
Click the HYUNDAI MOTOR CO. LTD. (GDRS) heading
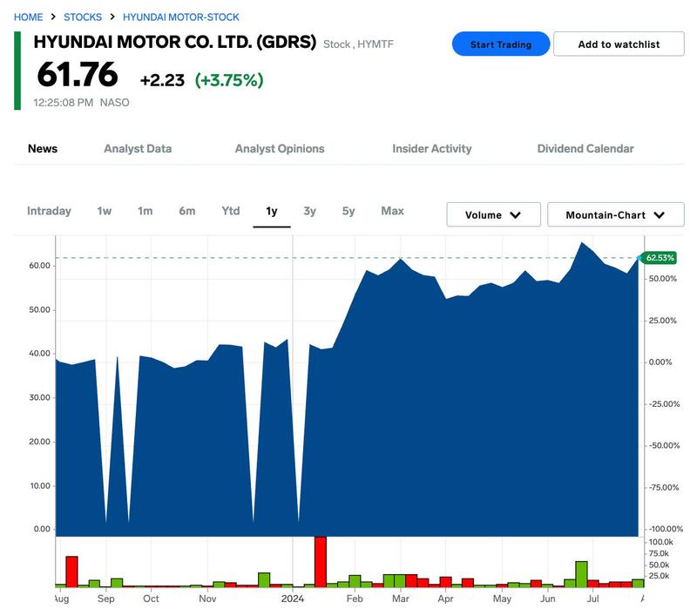(175, 42)
